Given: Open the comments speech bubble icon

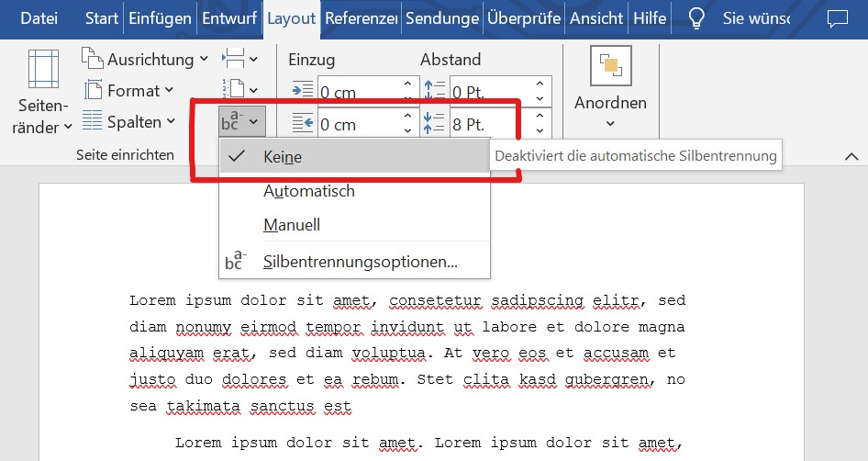Looking at the screenshot, I should click(x=837, y=18).
